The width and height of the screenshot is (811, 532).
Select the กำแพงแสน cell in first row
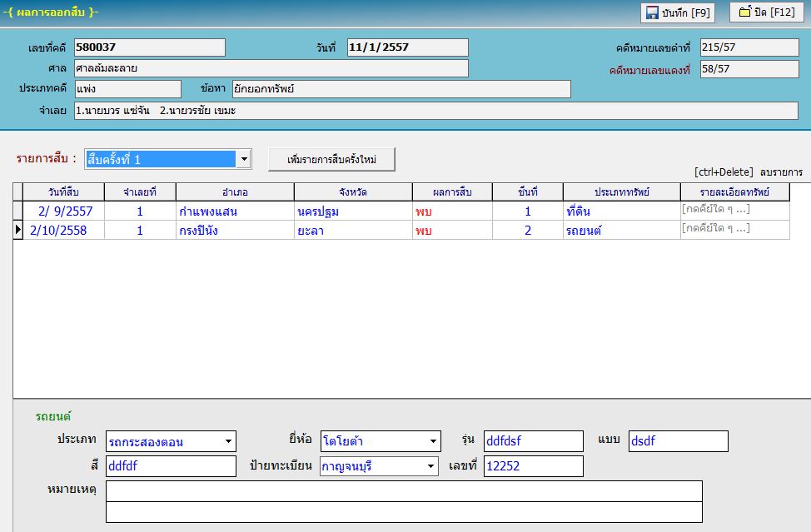tap(235, 211)
